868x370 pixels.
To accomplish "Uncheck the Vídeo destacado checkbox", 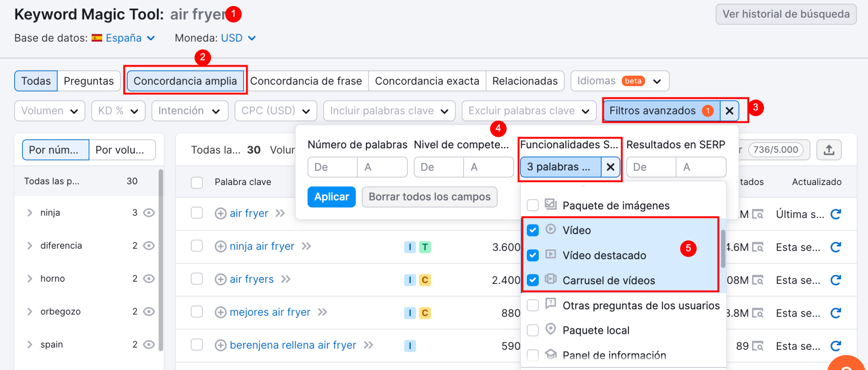I will tap(533, 256).
